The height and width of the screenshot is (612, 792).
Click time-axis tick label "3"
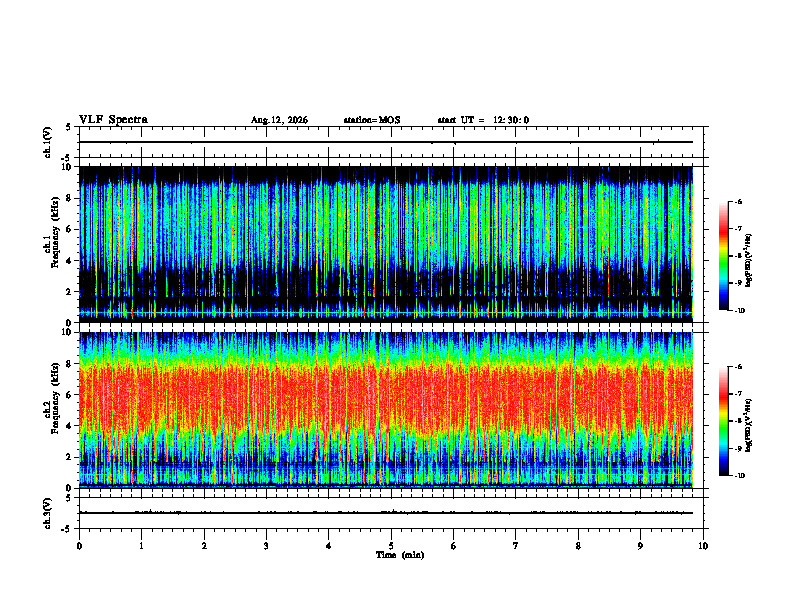click(266, 546)
